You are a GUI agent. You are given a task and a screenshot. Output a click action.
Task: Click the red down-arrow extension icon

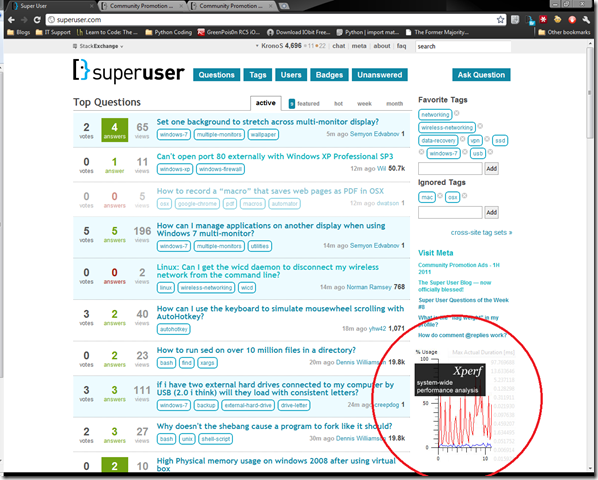[x=572, y=19]
